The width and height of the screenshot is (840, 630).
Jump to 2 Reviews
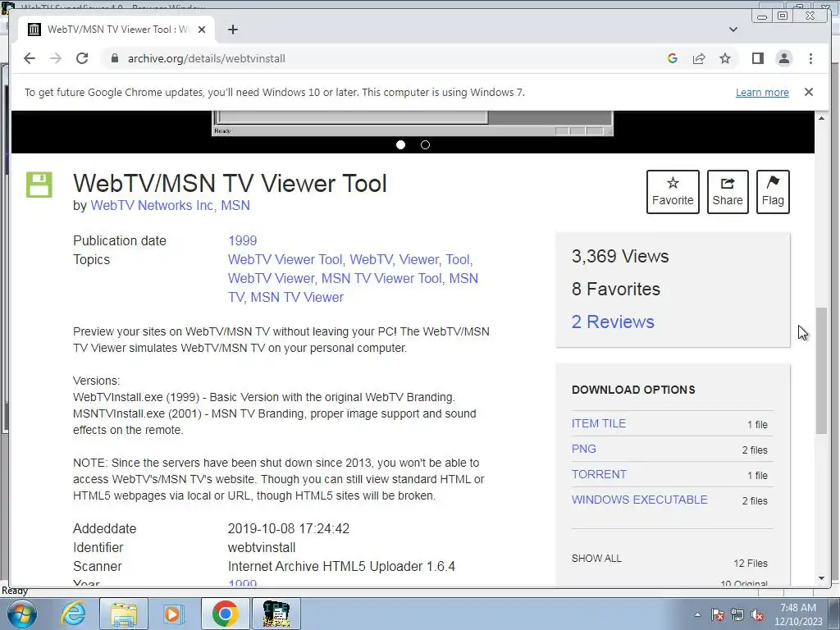613,322
